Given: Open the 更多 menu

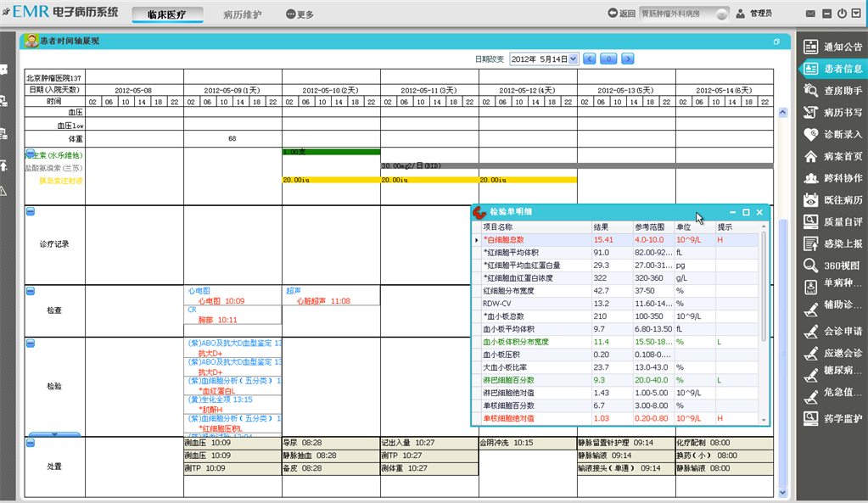Looking at the screenshot, I should [300, 14].
